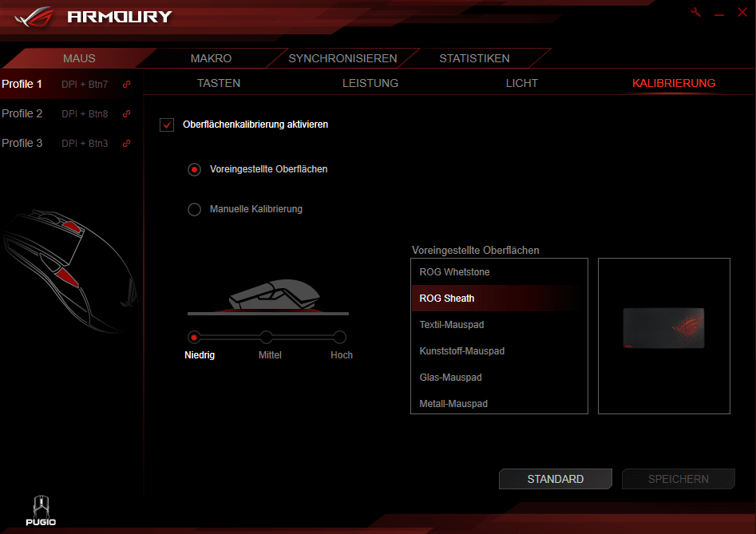756x534 pixels.
Task: Click the DPI + Btn3 shortcut text
Action: 85,143
